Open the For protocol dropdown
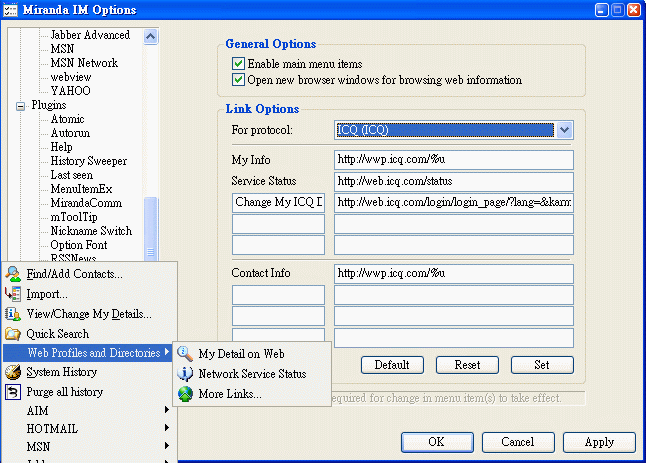This screenshot has height=463, width=646. click(564, 130)
